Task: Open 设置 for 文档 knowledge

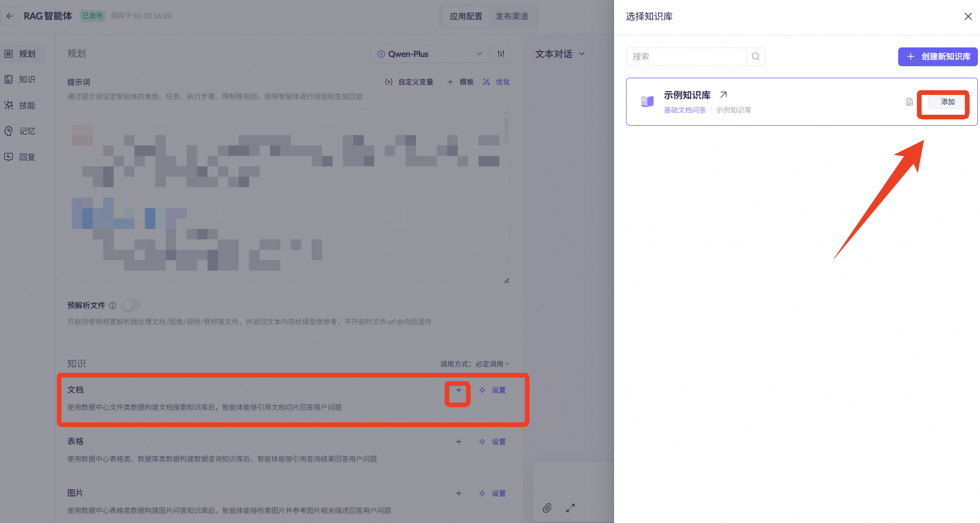Action: (x=493, y=390)
